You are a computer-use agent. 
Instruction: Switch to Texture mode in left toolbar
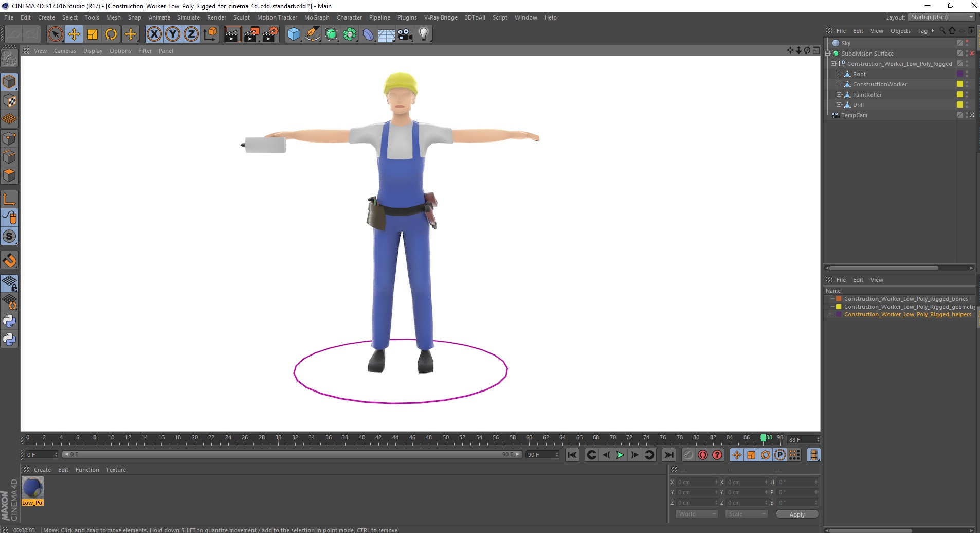click(9, 101)
